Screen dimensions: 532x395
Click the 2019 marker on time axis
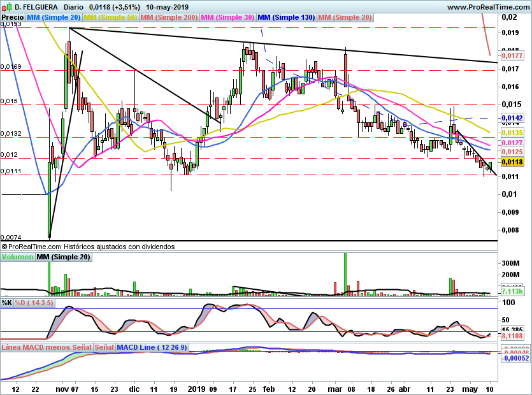coord(196,389)
